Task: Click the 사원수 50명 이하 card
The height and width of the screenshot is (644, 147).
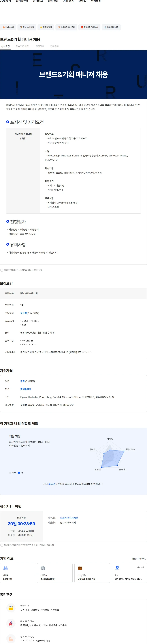Action: [17, 573]
